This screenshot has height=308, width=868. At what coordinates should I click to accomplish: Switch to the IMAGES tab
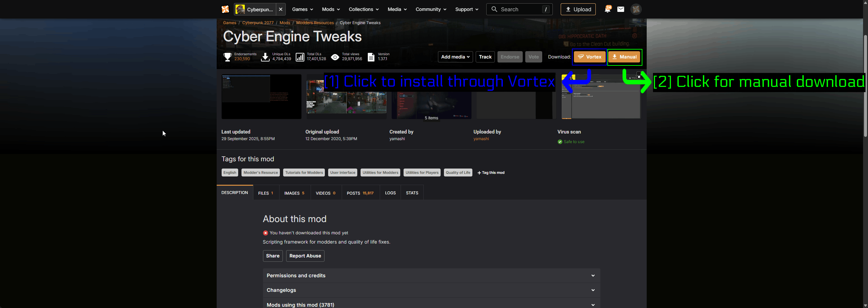point(294,193)
